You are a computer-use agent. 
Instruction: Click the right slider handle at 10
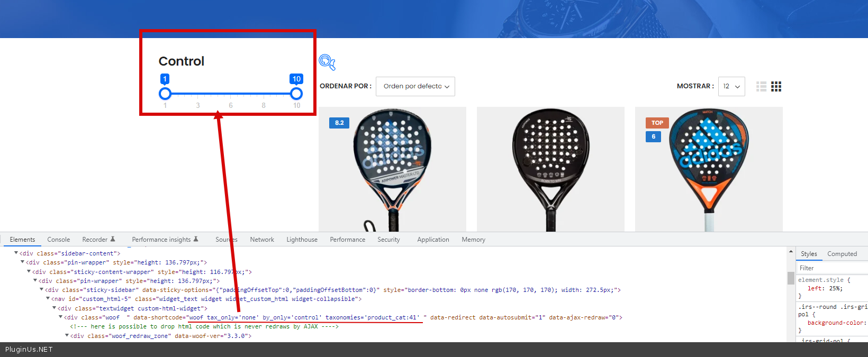pos(296,94)
